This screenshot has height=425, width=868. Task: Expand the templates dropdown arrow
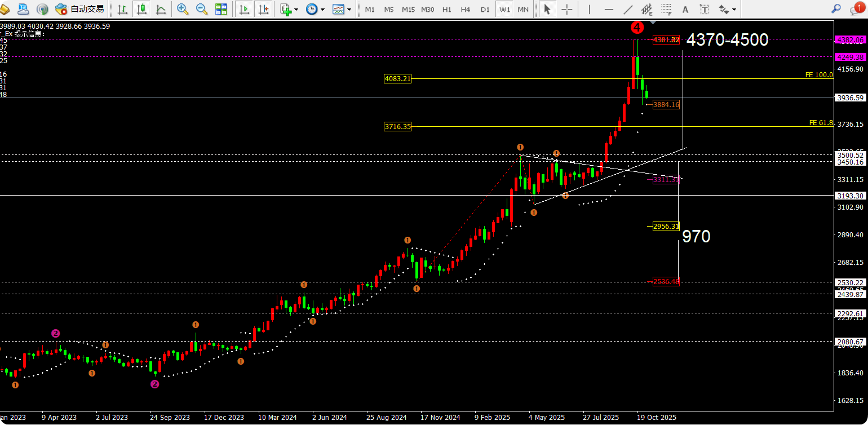(349, 9)
